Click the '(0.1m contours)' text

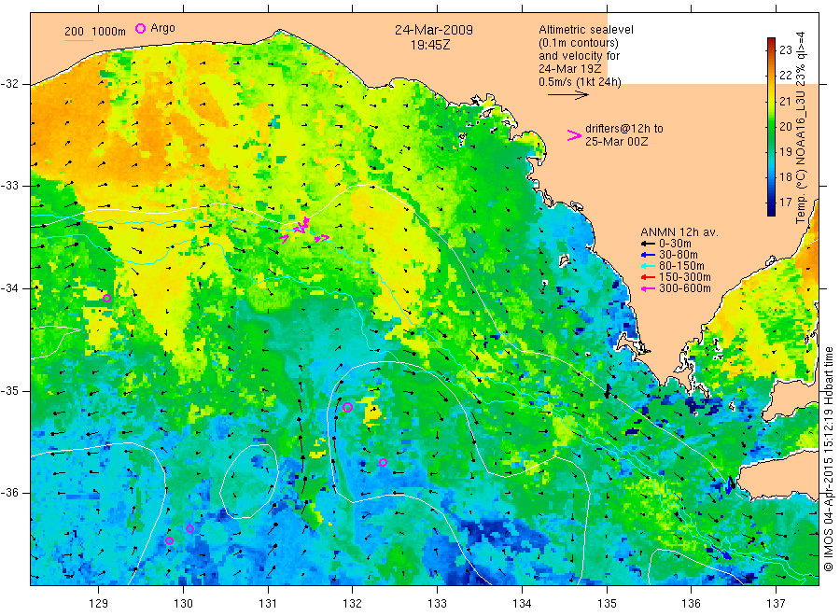[x=579, y=43]
